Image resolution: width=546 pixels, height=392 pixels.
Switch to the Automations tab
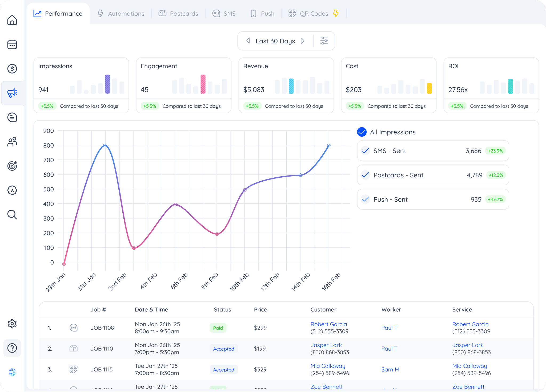(x=121, y=14)
